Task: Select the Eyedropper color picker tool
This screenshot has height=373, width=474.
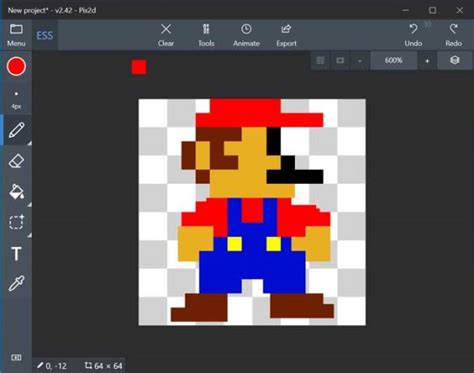Action: tap(16, 284)
